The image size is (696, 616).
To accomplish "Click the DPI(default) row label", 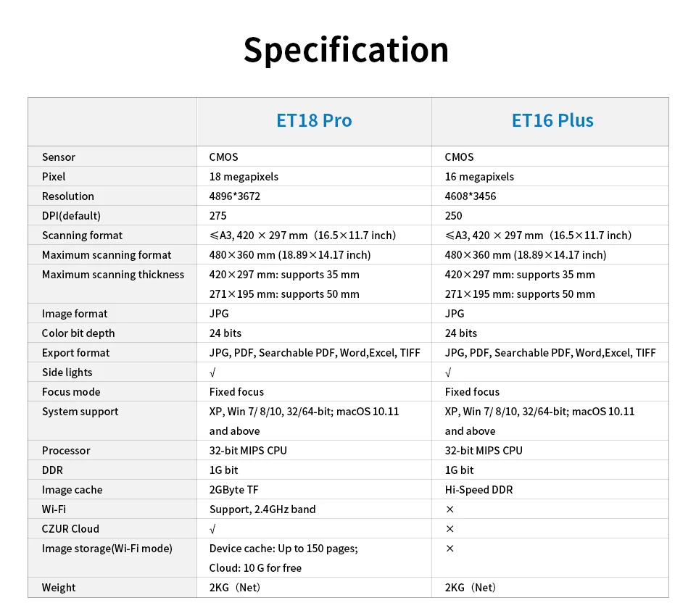I will tap(71, 216).
